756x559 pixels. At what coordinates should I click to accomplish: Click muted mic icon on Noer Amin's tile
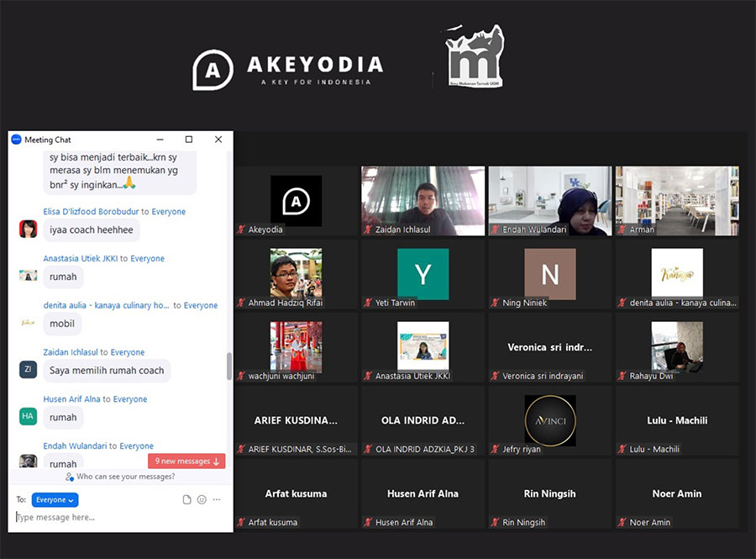[622, 522]
